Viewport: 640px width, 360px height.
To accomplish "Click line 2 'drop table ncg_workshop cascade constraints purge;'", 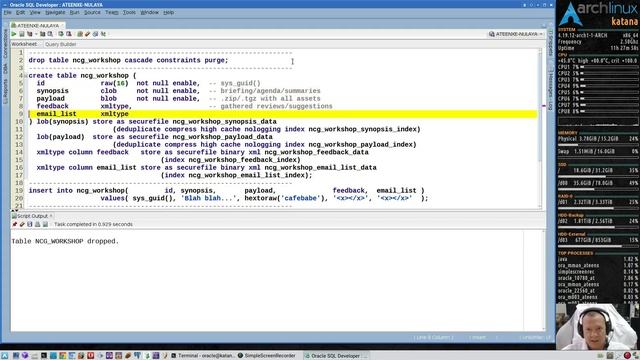I will click(x=128, y=60).
